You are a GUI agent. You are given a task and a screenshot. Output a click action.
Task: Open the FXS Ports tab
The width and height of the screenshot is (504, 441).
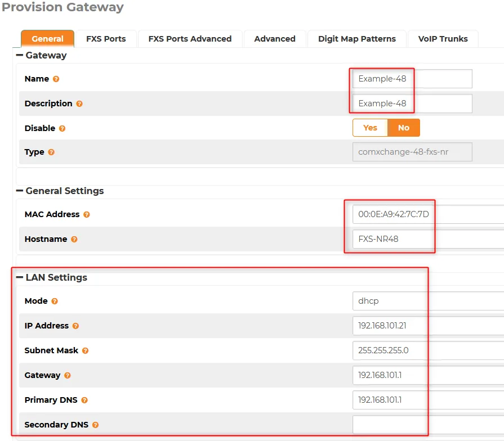[106, 38]
